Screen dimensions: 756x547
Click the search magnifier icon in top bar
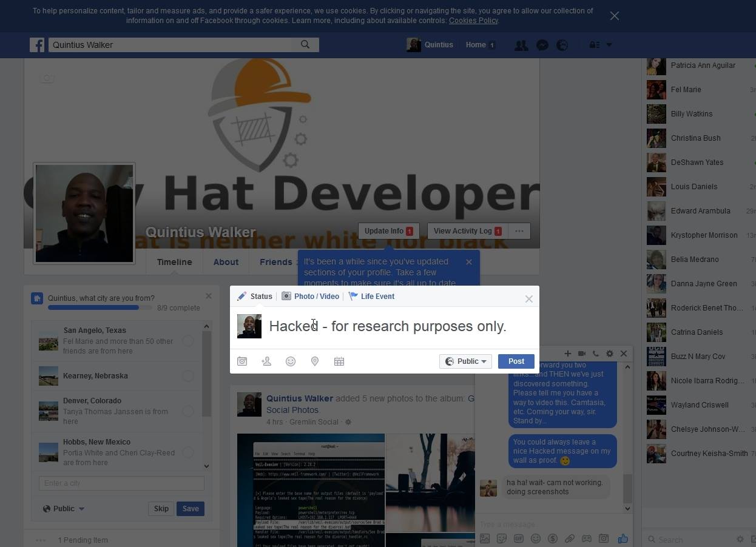pyautogui.click(x=305, y=44)
